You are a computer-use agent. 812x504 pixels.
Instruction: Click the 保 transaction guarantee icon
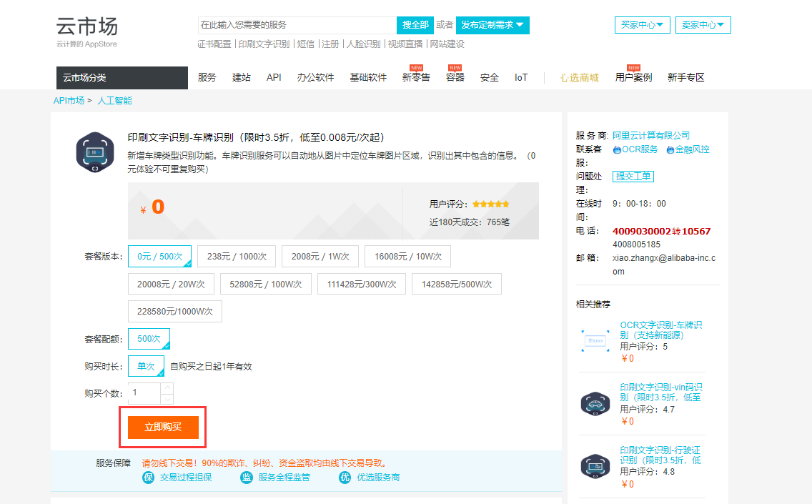pyautogui.click(x=148, y=477)
